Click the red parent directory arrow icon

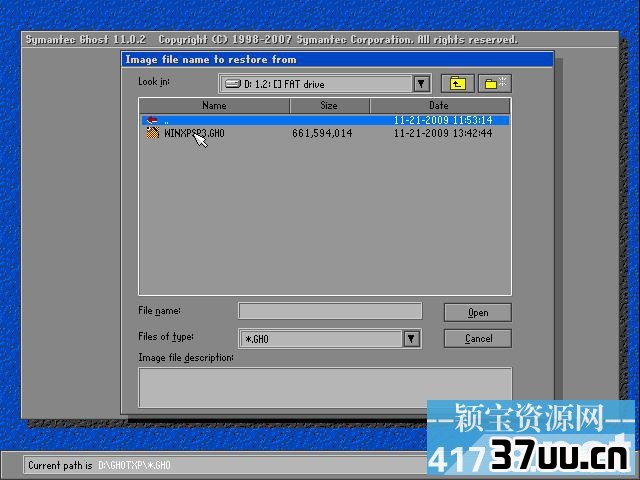(152, 120)
